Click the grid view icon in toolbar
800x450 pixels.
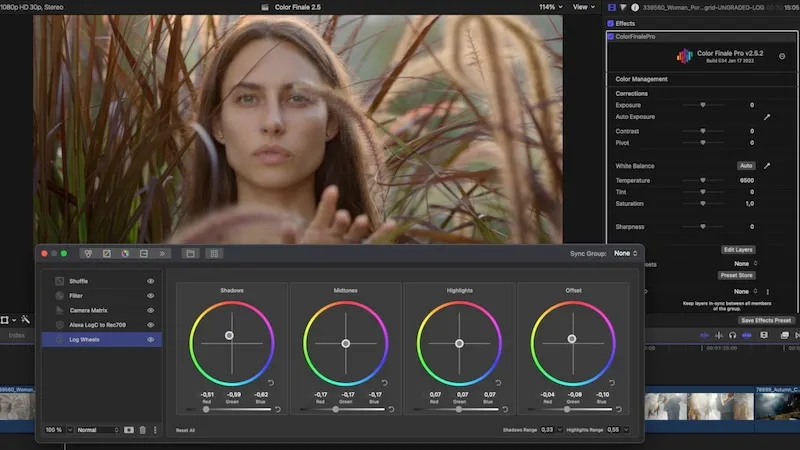click(213, 254)
